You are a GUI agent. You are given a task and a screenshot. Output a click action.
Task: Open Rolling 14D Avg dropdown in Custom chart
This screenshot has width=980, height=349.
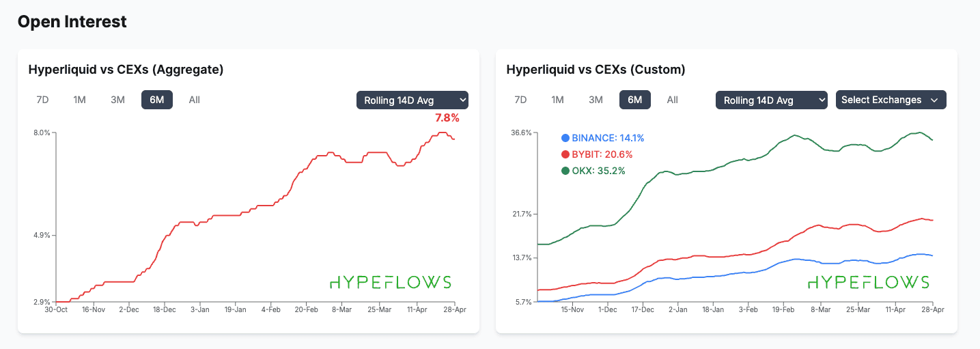(x=771, y=100)
